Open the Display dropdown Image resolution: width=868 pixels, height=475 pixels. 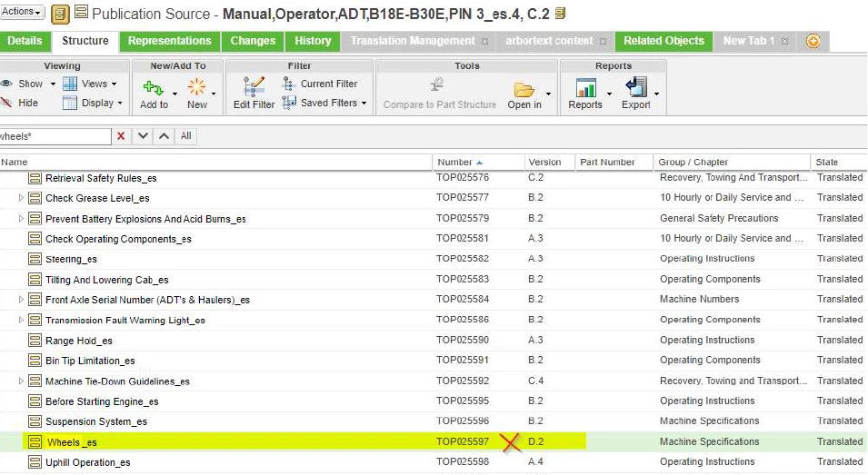point(120,103)
